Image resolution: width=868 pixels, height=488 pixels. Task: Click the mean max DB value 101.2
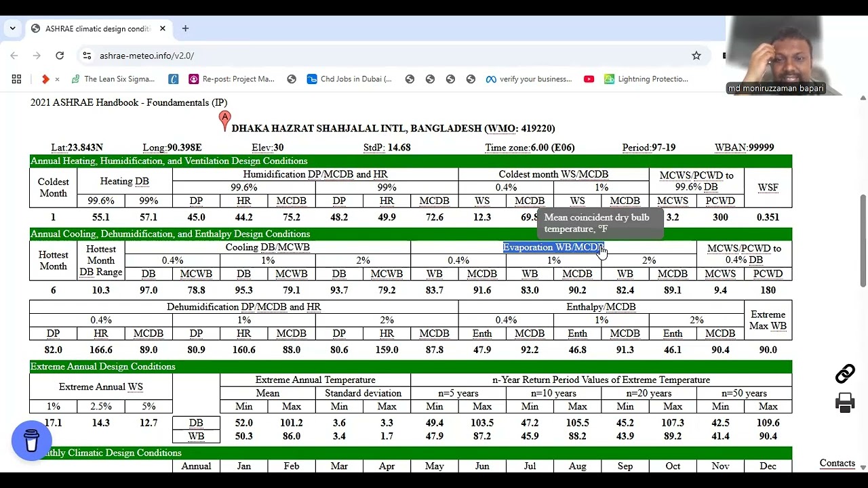click(x=292, y=423)
